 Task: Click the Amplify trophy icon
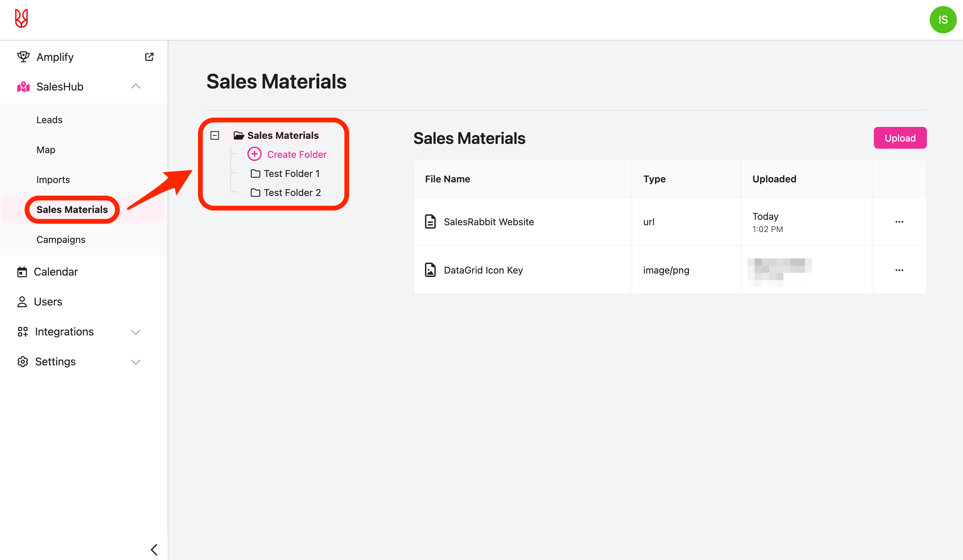point(23,57)
